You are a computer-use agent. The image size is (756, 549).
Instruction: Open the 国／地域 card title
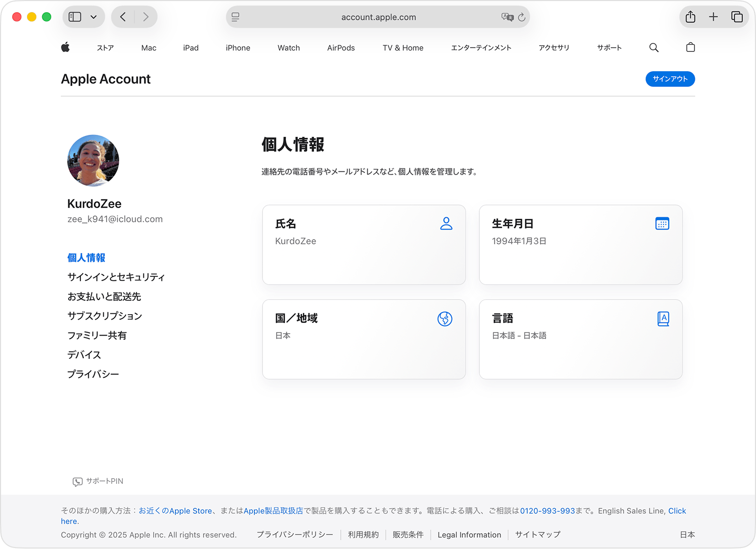(x=296, y=318)
